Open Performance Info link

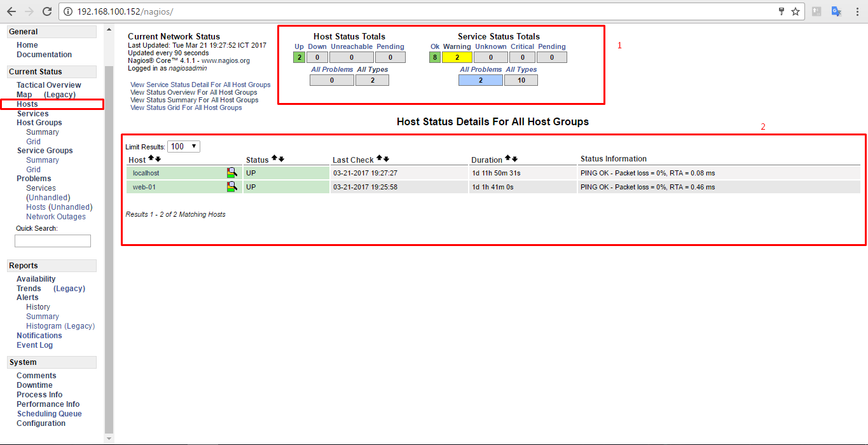point(48,404)
